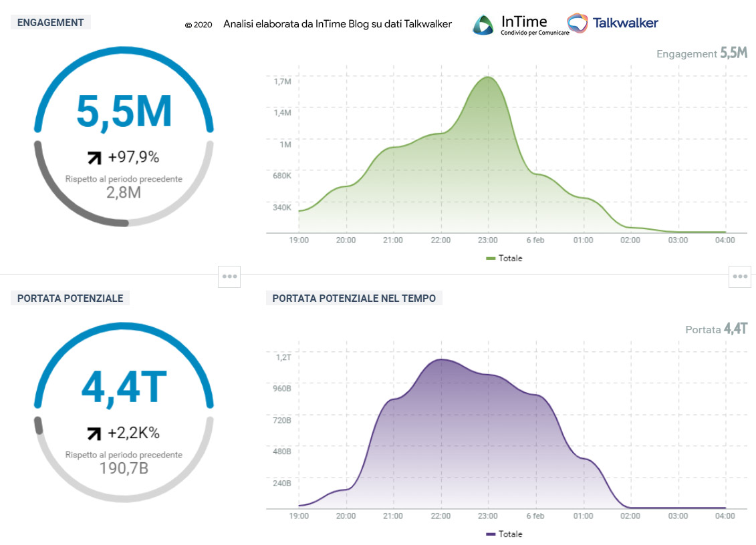
Task: Click the InTime logo in the header
Action: pos(521,25)
